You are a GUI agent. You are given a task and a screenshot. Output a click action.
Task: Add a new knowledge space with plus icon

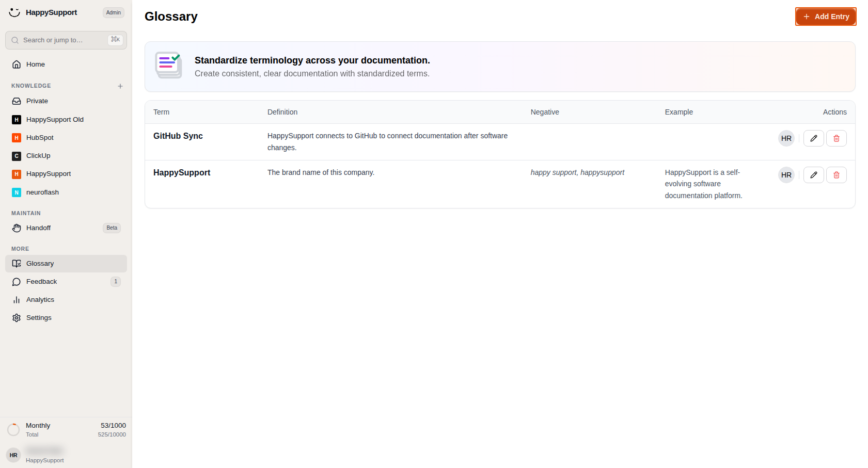(120, 86)
